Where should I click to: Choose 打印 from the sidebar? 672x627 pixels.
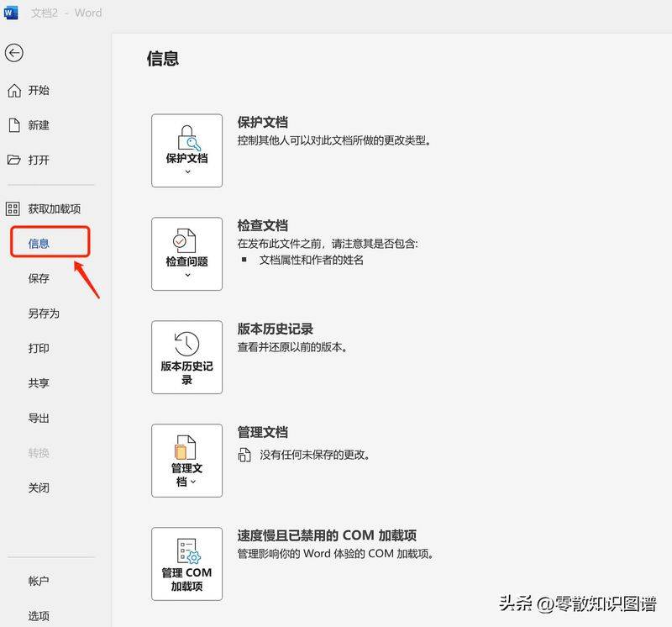point(39,348)
